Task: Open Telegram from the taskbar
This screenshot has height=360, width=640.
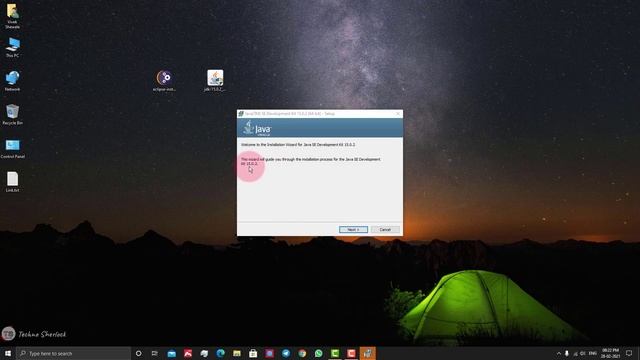Action: coord(286,353)
